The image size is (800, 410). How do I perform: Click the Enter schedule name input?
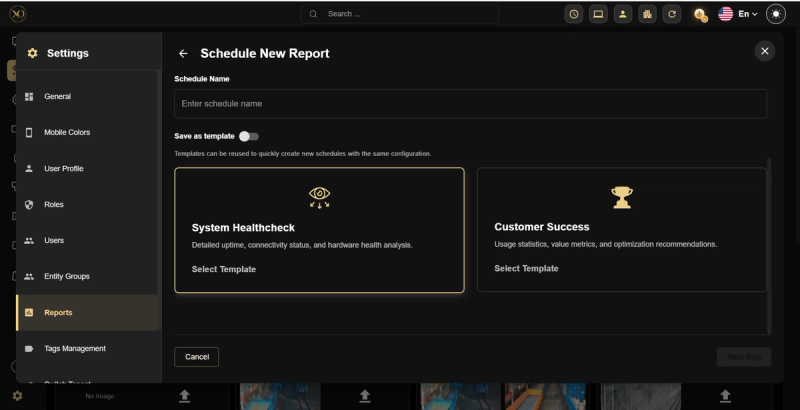[x=470, y=104]
